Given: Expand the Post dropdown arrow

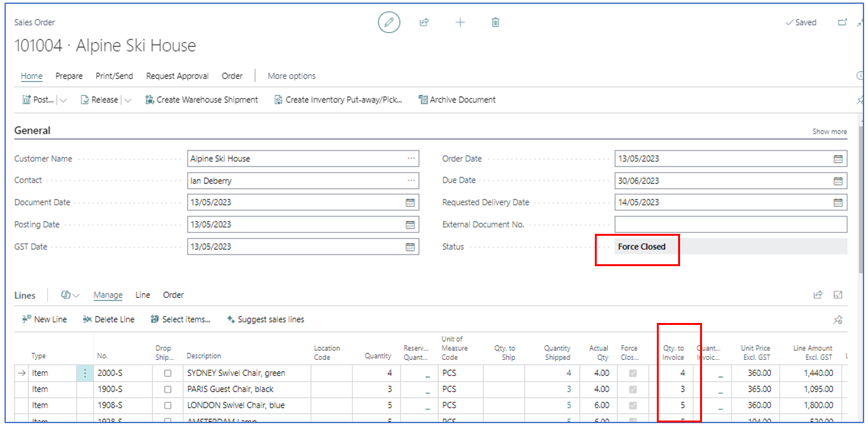Looking at the screenshot, I should pos(63,100).
